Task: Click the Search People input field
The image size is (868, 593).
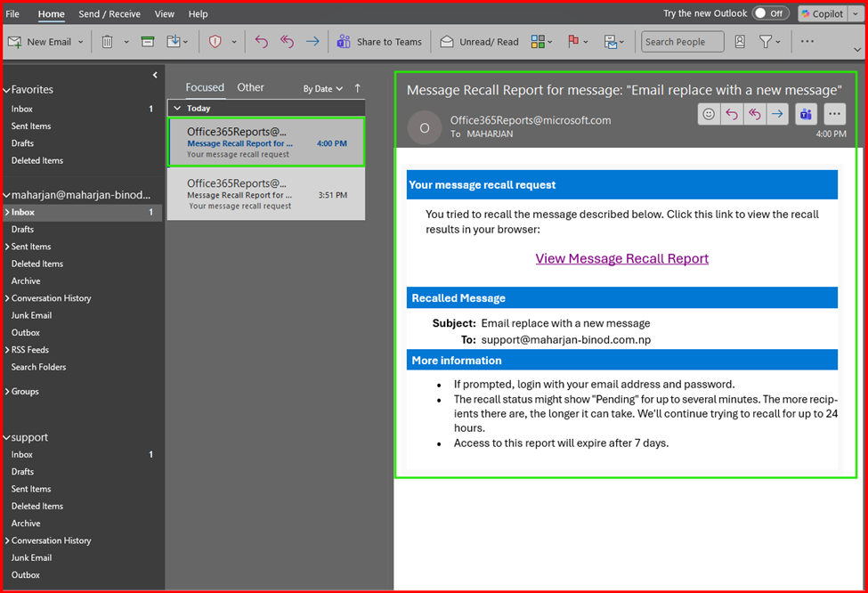Action: click(x=681, y=42)
